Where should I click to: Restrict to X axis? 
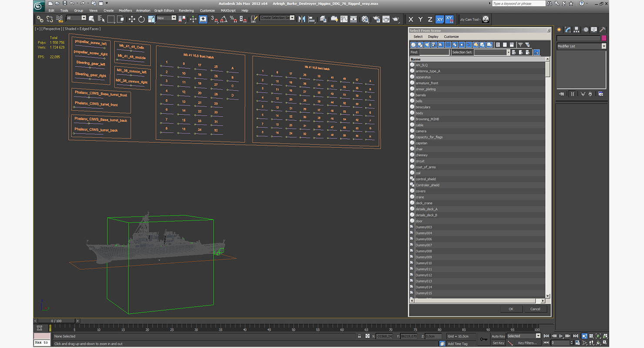pos(411,19)
